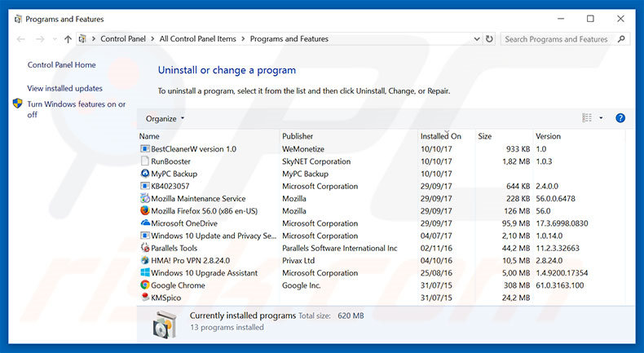Open help via the blue question mark
This screenshot has width=644, height=353.
point(620,118)
